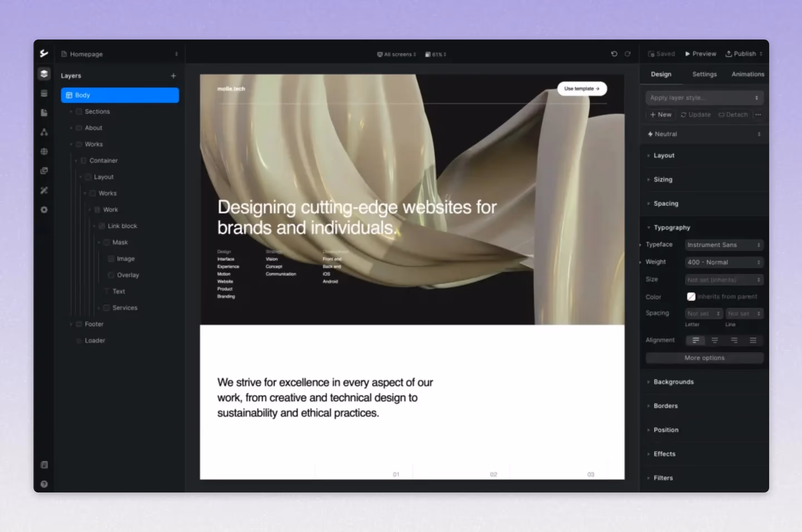
Task: Set text alignment to right
Action: (734, 340)
